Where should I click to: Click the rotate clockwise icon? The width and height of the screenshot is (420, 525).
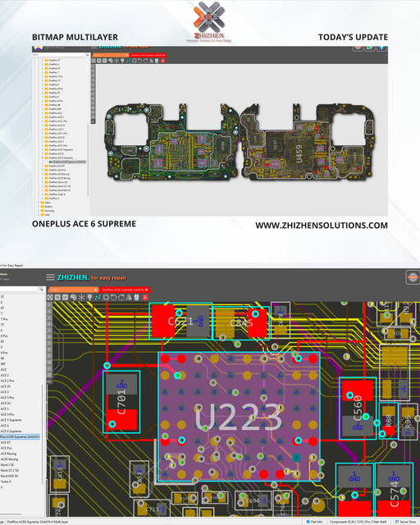coord(121,297)
